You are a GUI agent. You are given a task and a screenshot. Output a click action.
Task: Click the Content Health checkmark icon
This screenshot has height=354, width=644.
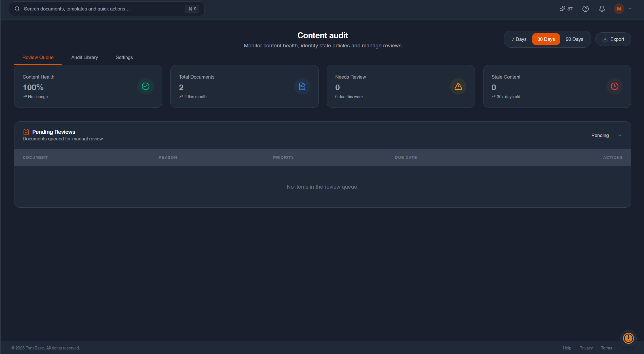click(145, 86)
